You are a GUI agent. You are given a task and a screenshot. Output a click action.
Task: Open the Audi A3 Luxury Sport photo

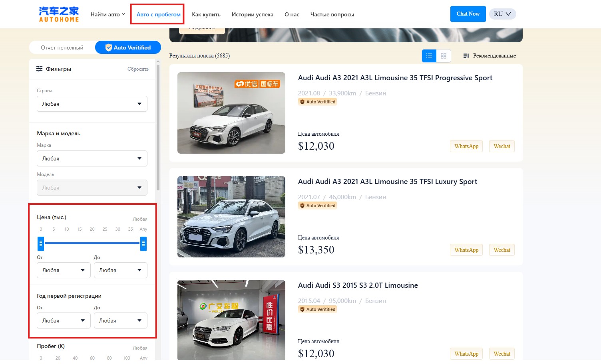click(231, 217)
